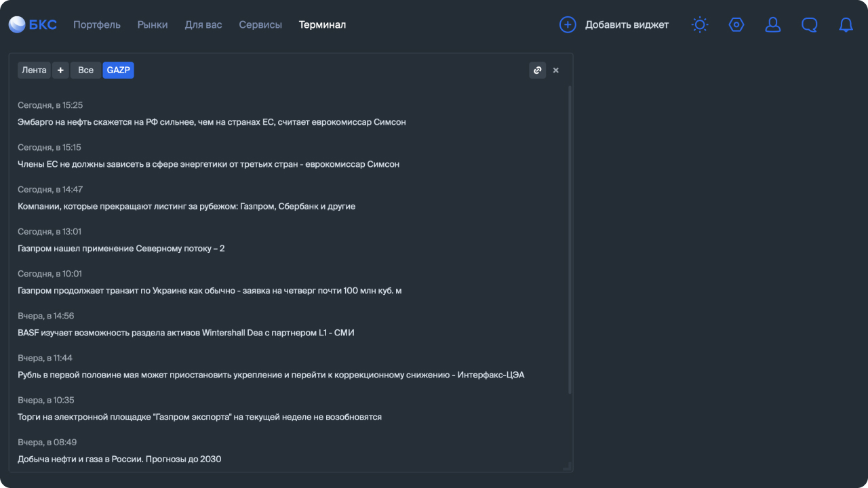Viewport: 868px width, 488px height.
Task: Open settings via the hexagon icon
Action: click(736, 25)
